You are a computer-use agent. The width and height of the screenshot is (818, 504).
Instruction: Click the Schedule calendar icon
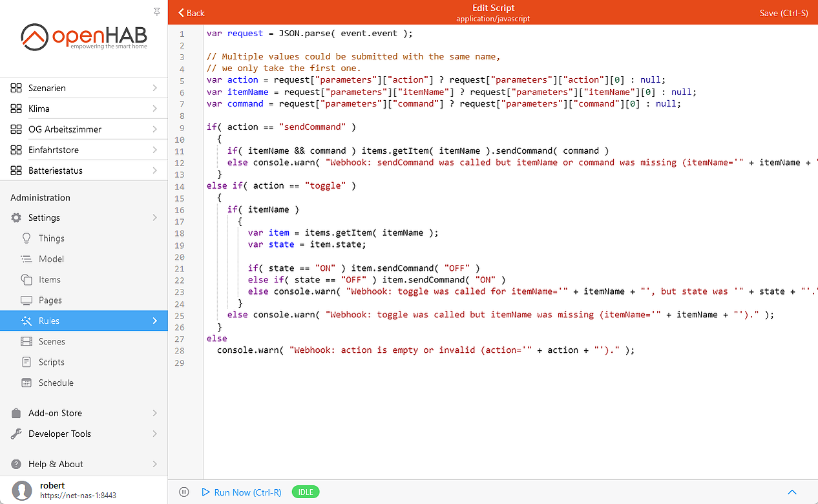[x=26, y=383]
